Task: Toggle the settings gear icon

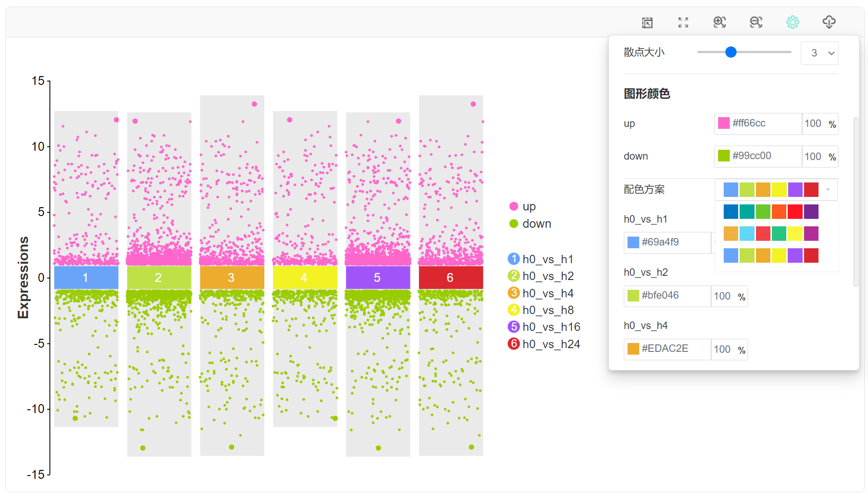Action: tap(792, 22)
